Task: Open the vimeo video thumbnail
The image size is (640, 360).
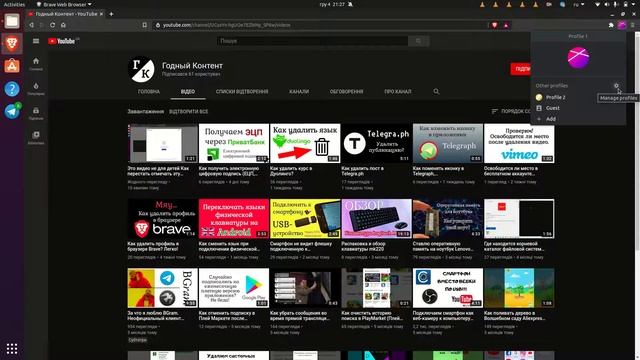Action: coord(519,143)
